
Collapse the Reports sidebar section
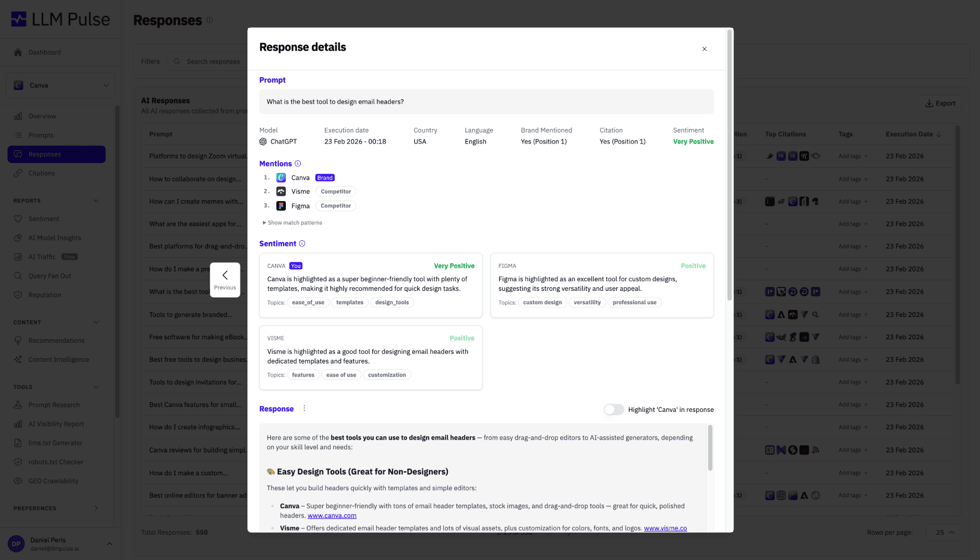[x=96, y=200]
